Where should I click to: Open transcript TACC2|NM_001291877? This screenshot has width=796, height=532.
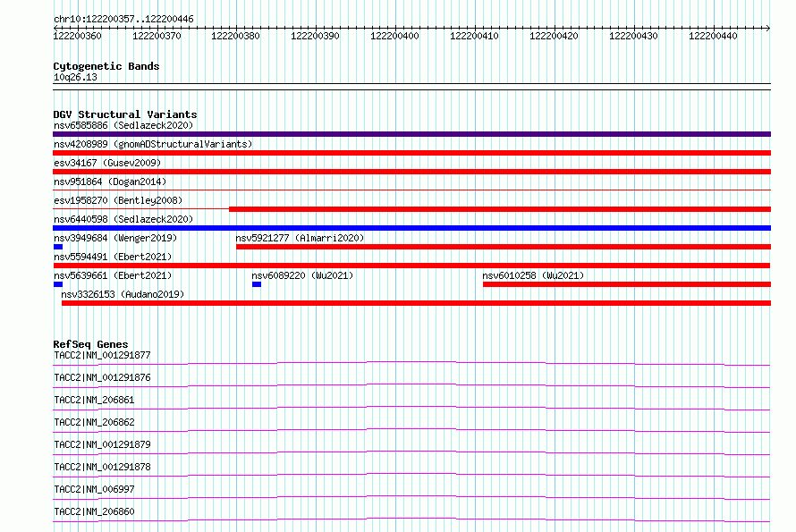[102, 355]
